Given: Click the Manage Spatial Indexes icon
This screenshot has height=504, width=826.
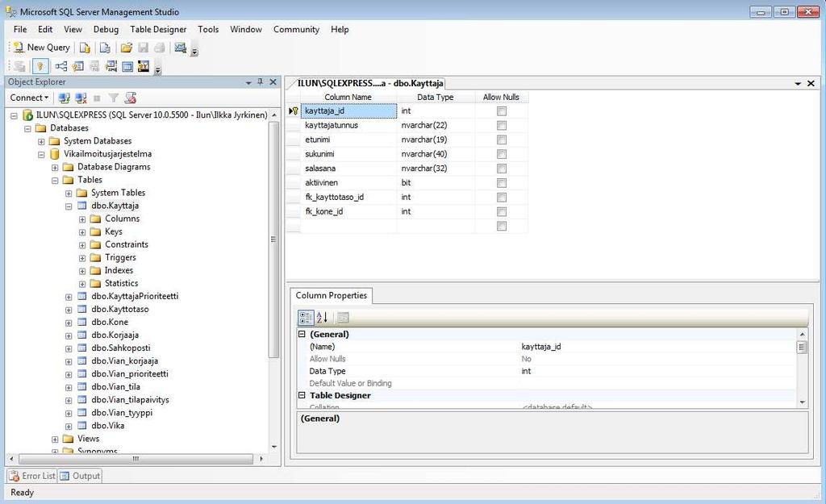Looking at the screenshot, I should point(144,66).
